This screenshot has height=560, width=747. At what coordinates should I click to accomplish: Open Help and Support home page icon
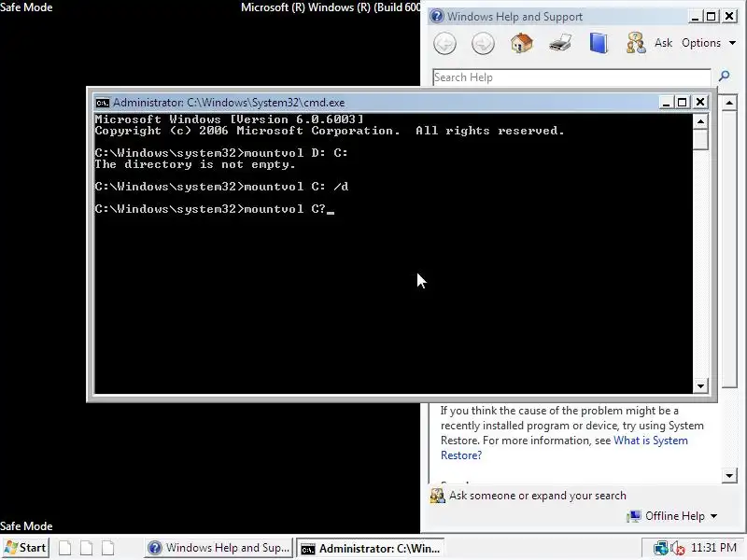click(x=522, y=43)
